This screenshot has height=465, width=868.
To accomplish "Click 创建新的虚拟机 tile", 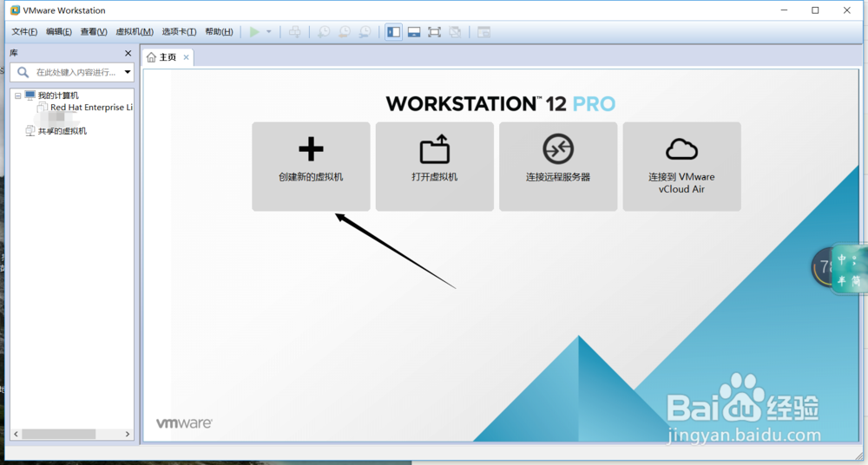I will pyautogui.click(x=311, y=167).
